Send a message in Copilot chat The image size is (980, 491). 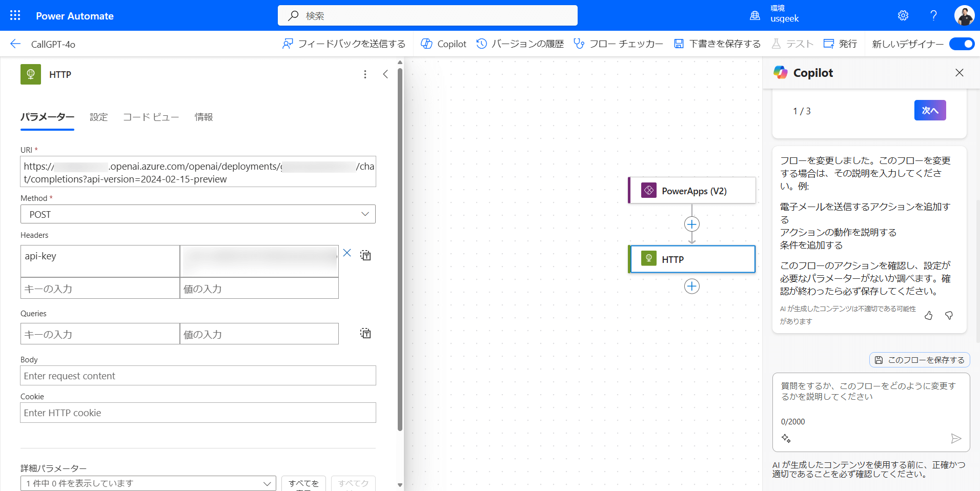pyautogui.click(x=956, y=439)
